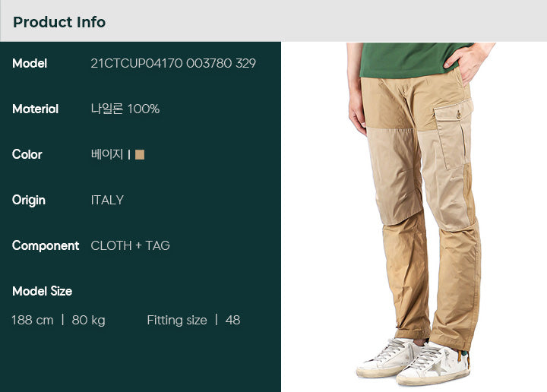This screenshot has width=547, height=392.
Task: Click the 나일론 100% material text
Action: pos(125,109)
